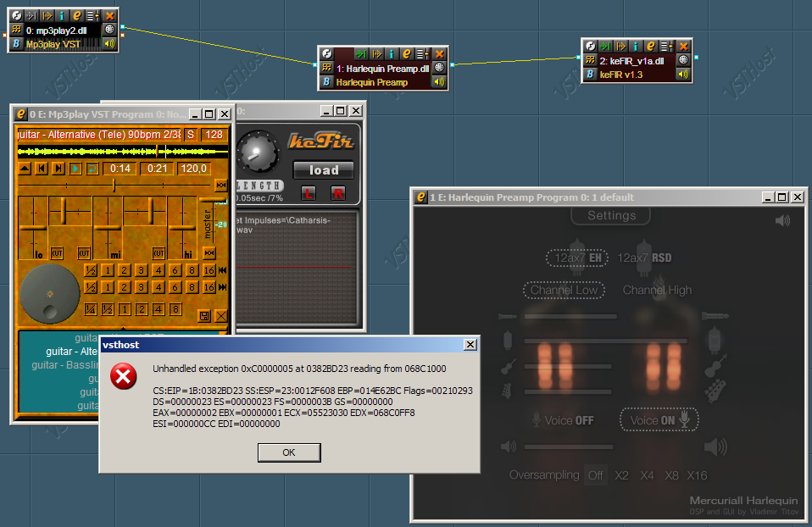Open MIDI settings on mp3play2.dll node

tap(109, 30)
